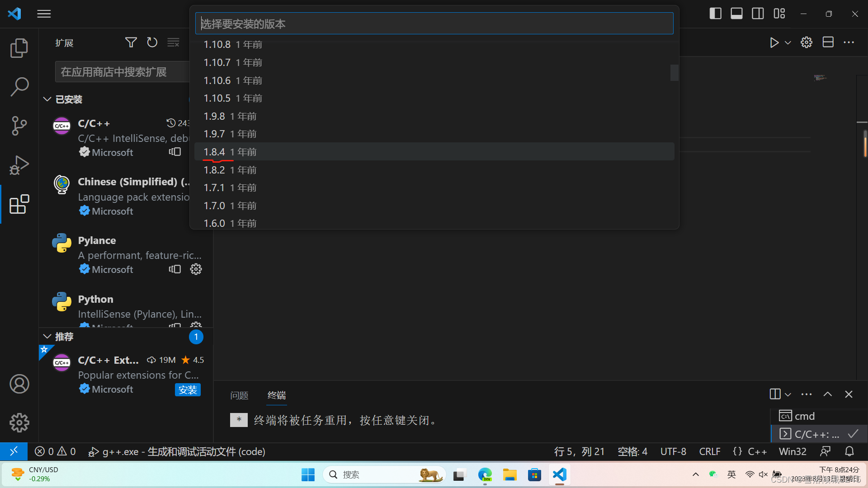
Task: Click 安装 button for C/C++ Extension Pack
Action: 188,389
